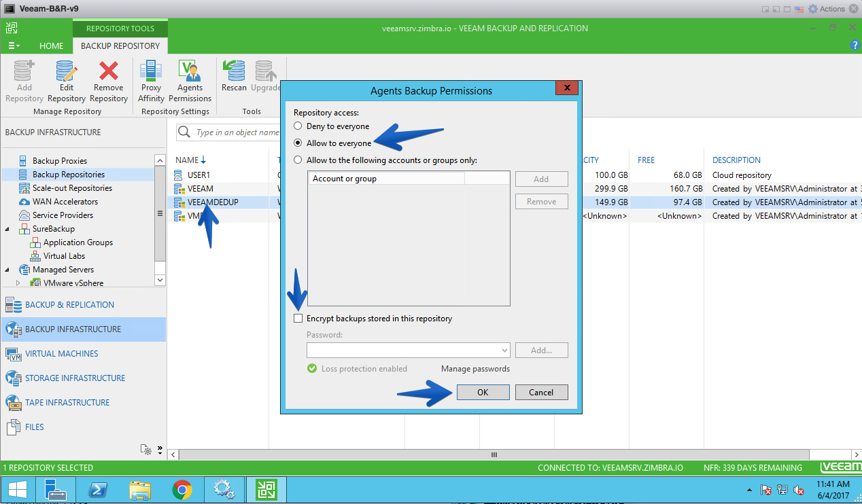Viewport: 862px width, 504px height.
Task: Open the BACKUP REPOSITORY ribbon tab
Action: (120, 46)
